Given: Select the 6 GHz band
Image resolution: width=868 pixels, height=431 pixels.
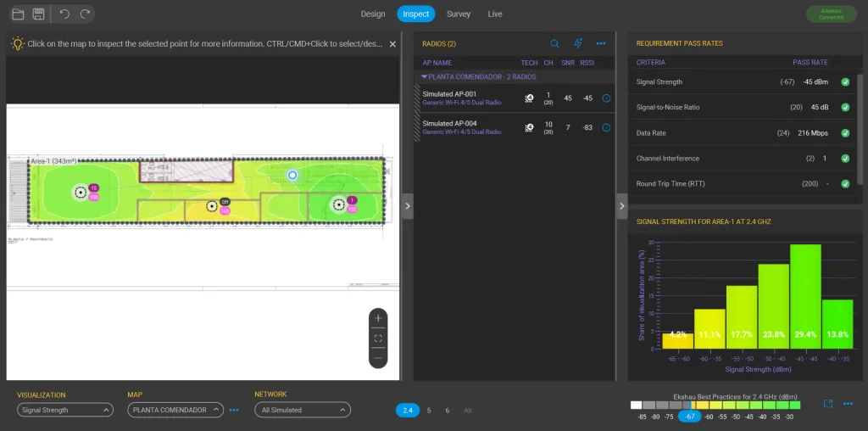Looking at the screenshot, I should (x=448, y=411).
